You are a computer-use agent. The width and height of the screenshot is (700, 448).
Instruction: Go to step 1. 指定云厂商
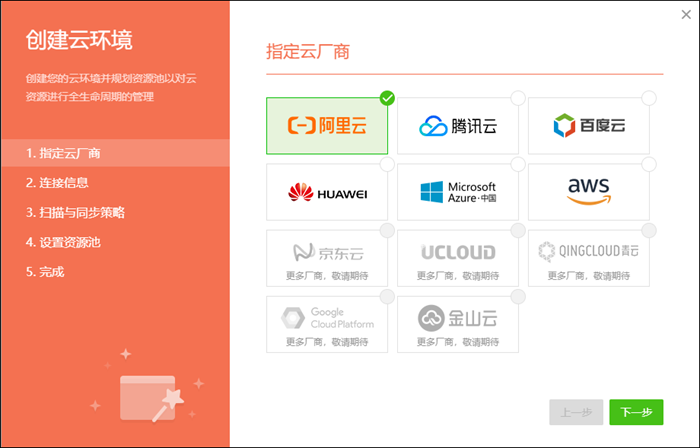pos(115,153)
